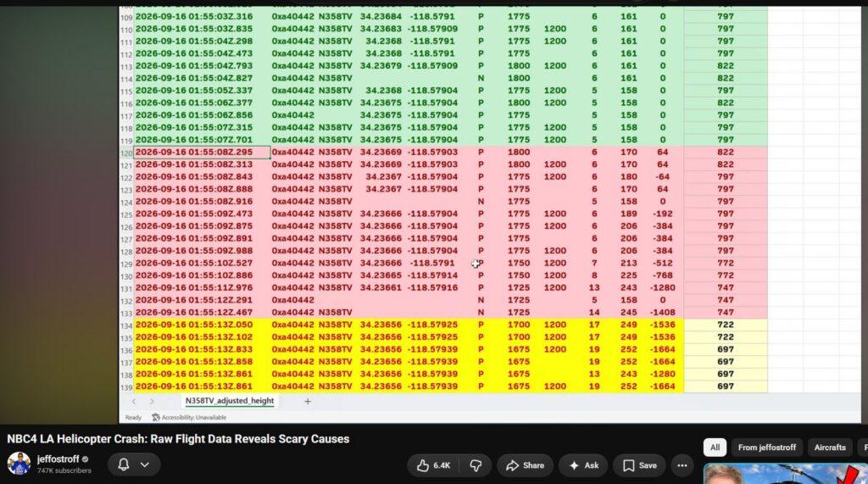
Task: Click the video title text
Action: coord(178,439)
